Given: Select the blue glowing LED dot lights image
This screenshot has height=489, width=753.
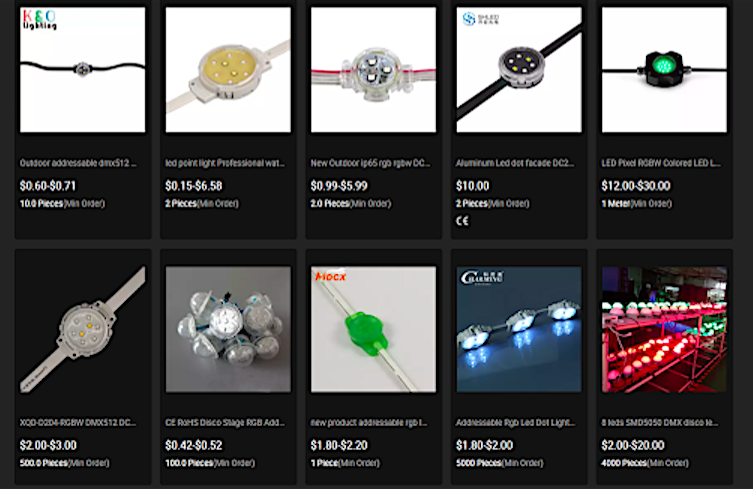Looking at the screenshot, I should [519, 330].
